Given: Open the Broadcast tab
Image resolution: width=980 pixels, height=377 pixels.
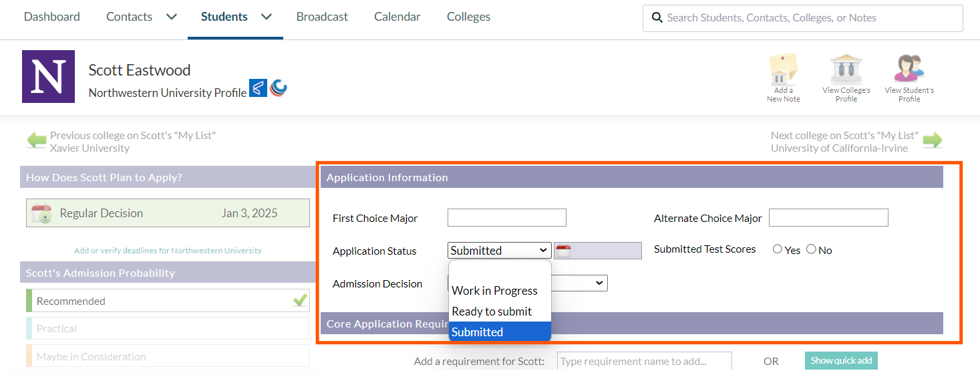Looking at the screenshot, I should (x=322, y=17).
